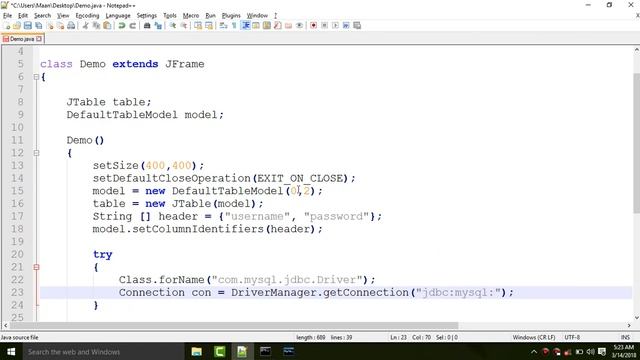This screenshot has width=640, height=360.
Task: Click the word "extends" on line 5
Action: pos(135,64)
